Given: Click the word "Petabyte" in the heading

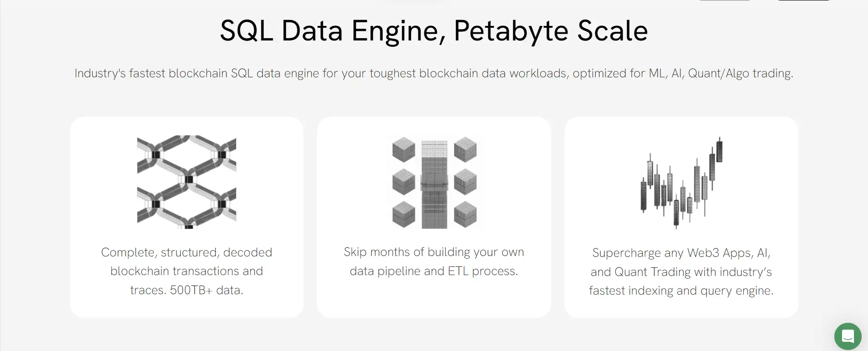Looking at the screenshot, I should tap(510, 31).
